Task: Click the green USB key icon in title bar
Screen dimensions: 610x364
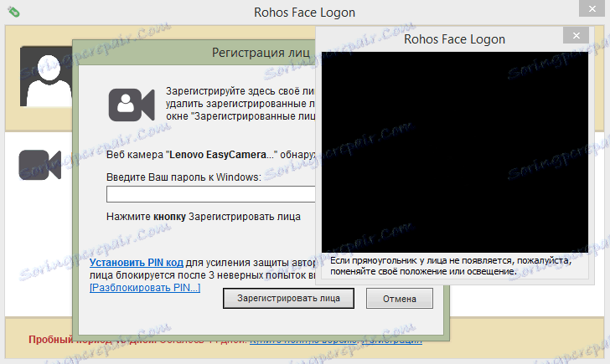Action: click(x=13, y=12)
